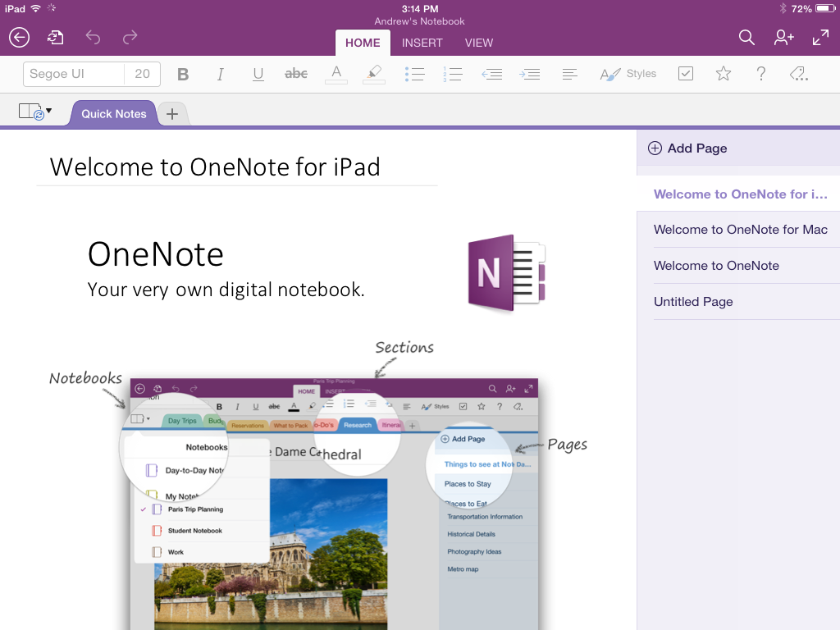Open the font color picker
840x630 pixels.
(335, 73)
